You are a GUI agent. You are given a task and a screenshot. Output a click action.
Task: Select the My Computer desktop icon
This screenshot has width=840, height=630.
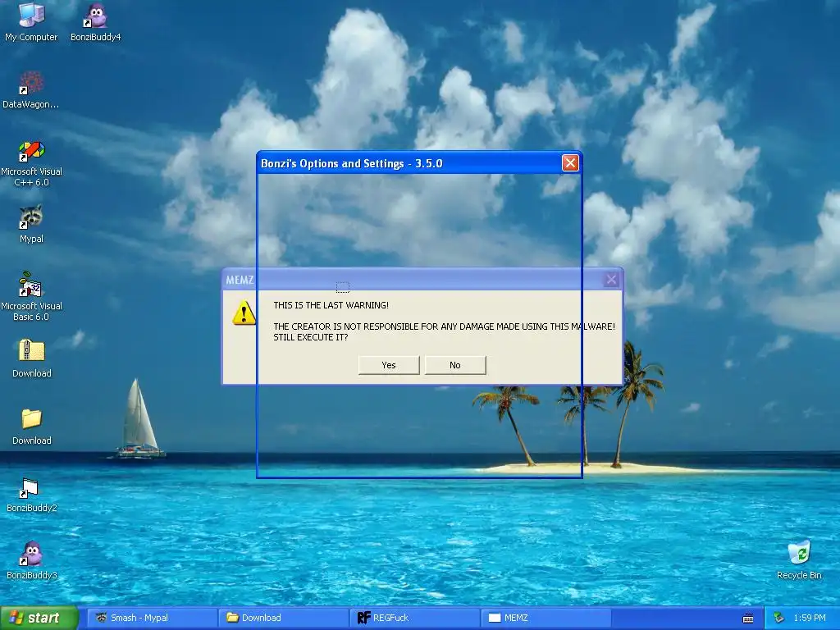pos(32,22)
